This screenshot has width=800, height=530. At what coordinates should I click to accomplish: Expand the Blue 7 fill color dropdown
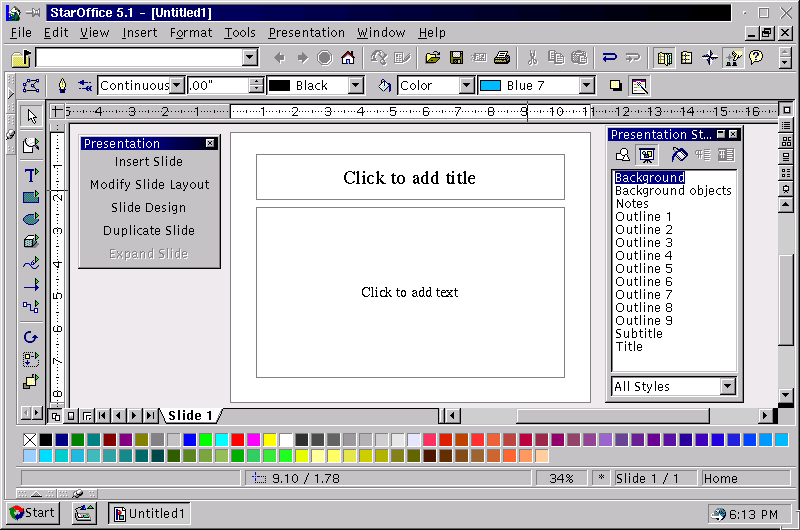(x=586, y=86)
